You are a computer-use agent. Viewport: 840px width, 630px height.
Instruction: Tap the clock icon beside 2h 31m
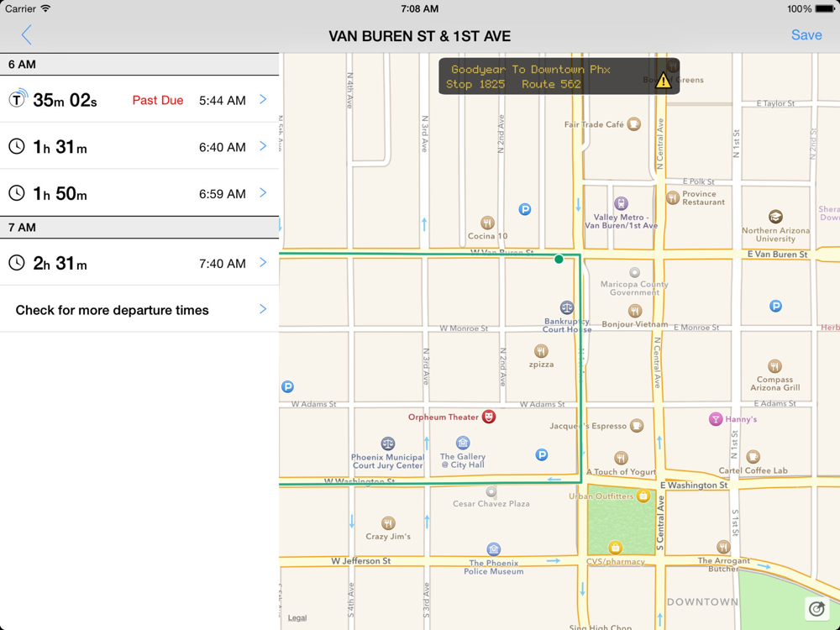click(17, 262)
